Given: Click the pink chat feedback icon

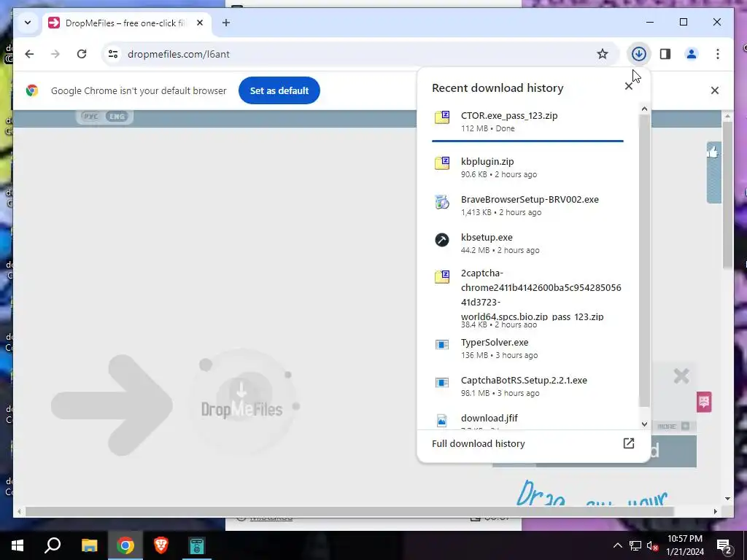Looking at the screenshot, I should [x=704, y=402].
